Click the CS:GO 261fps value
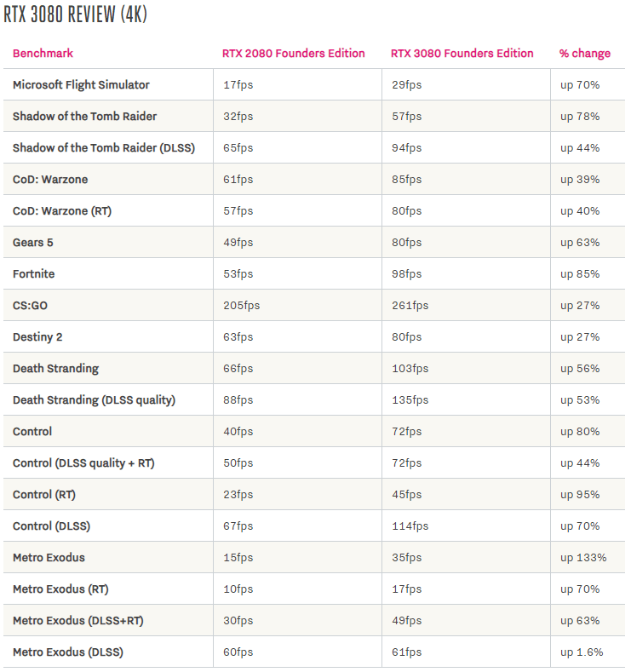This screenshot has width=631, height=672. coord(410,306)
